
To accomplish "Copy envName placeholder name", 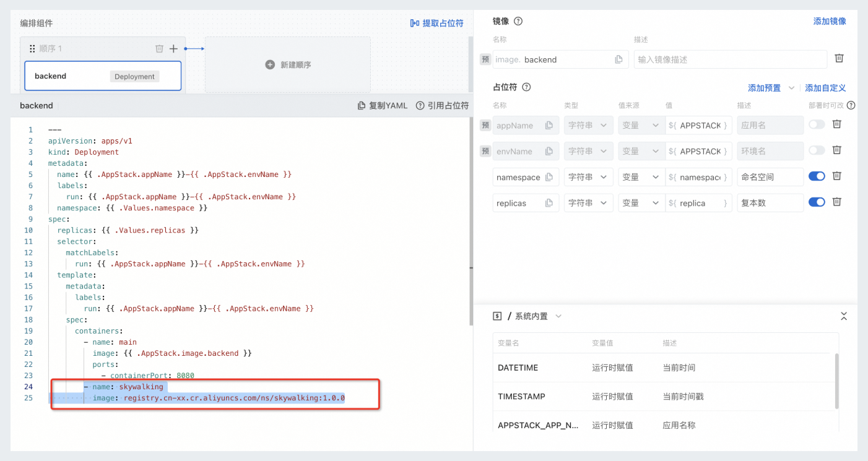I will click(x=549, y=151).
